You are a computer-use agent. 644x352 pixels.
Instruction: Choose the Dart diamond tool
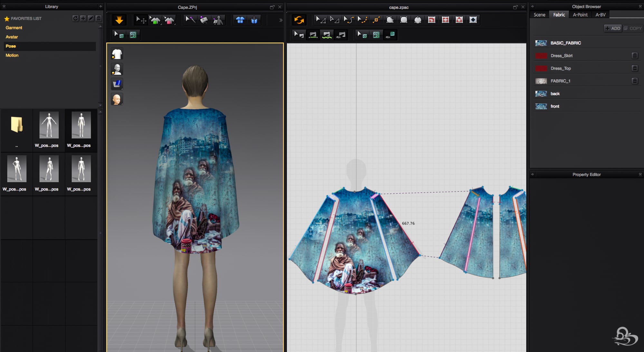[473, 20]
